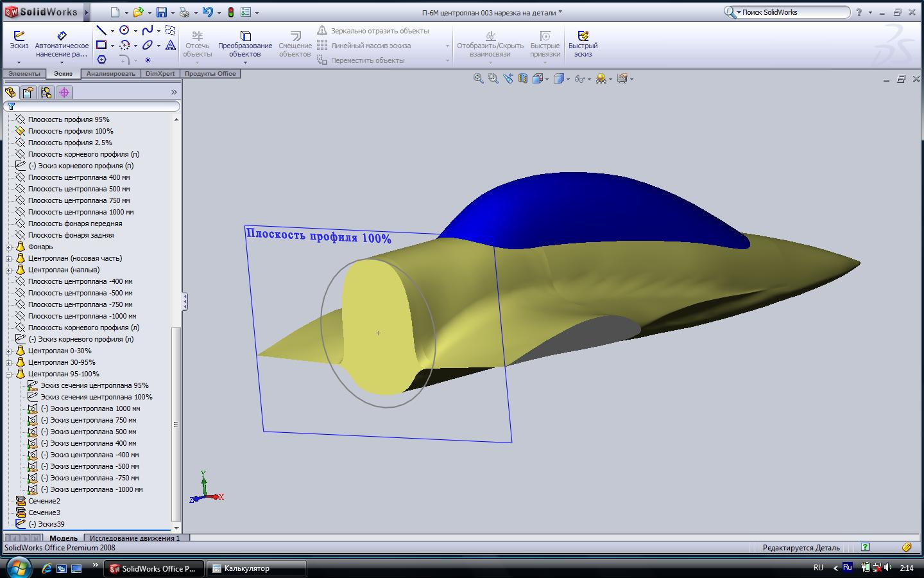Pick the Circle sketch tool
The image size is (924, 578).
coord(124,30)
